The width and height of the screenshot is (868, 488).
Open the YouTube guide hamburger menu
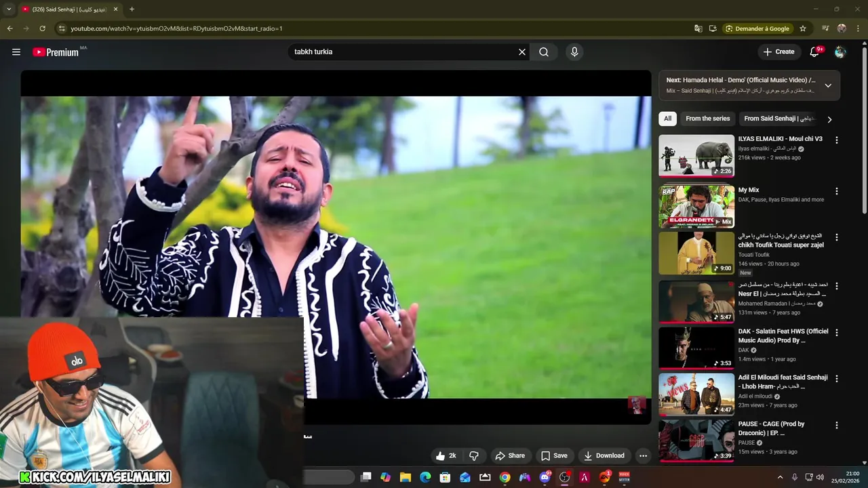16,52
